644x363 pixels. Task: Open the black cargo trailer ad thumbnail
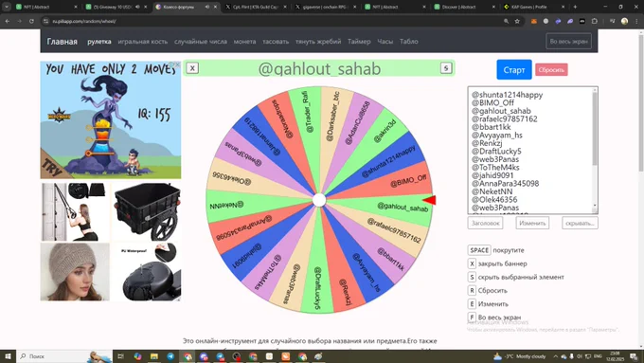(x=147, y=212)
